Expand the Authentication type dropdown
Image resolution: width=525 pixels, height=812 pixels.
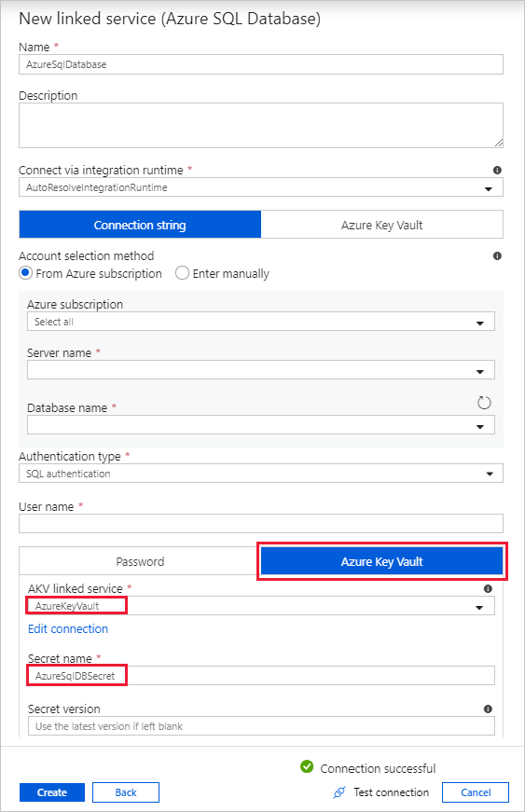[261, 474]
